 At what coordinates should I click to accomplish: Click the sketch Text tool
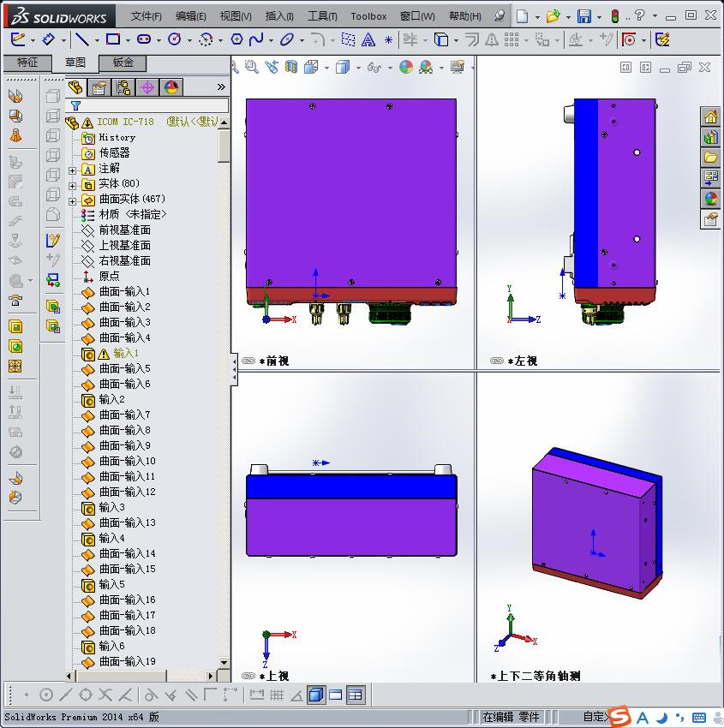(368, 40)
